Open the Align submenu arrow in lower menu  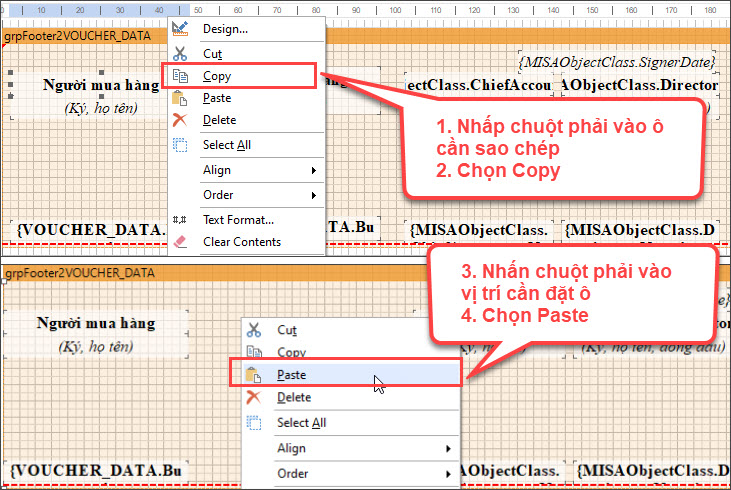pos(448,449)
